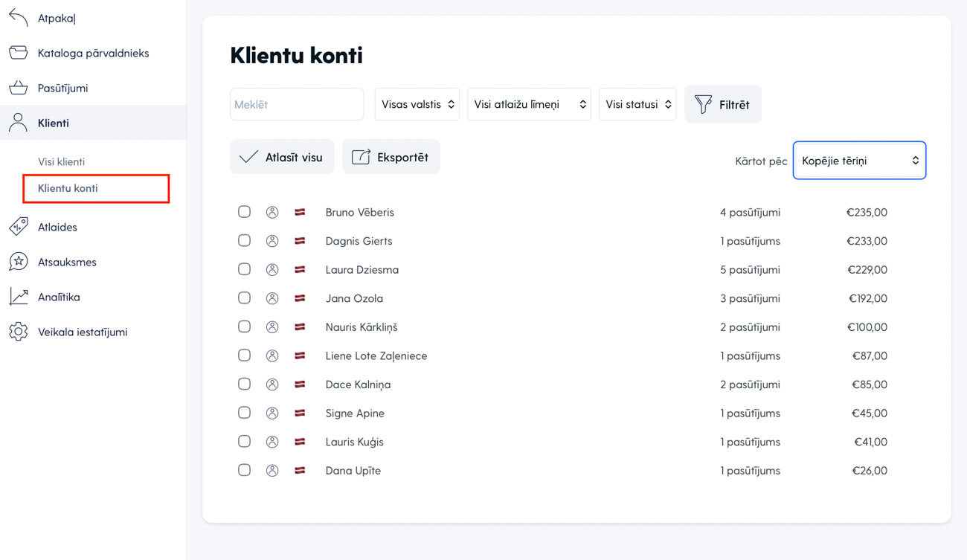
Task: Select the checkbox next to Laura Dziesma
Action: point(244,269)
